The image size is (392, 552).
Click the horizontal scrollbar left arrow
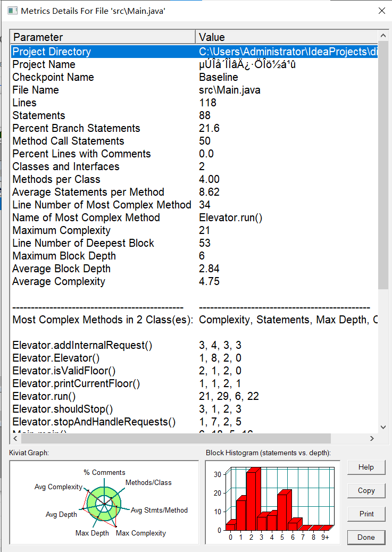click(x=15, y=438)
